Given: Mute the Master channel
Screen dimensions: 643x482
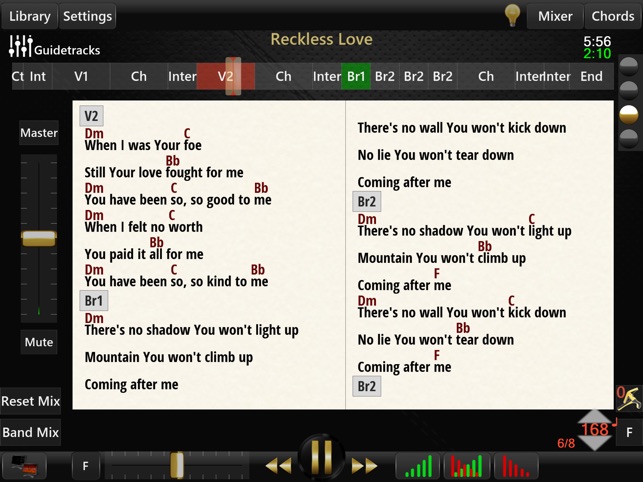Looking at the screenshot, I should (x=39, y=342).
